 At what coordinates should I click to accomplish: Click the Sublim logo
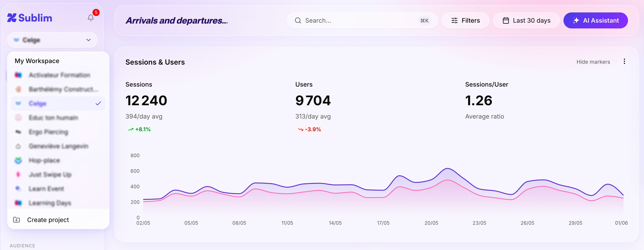29,18
